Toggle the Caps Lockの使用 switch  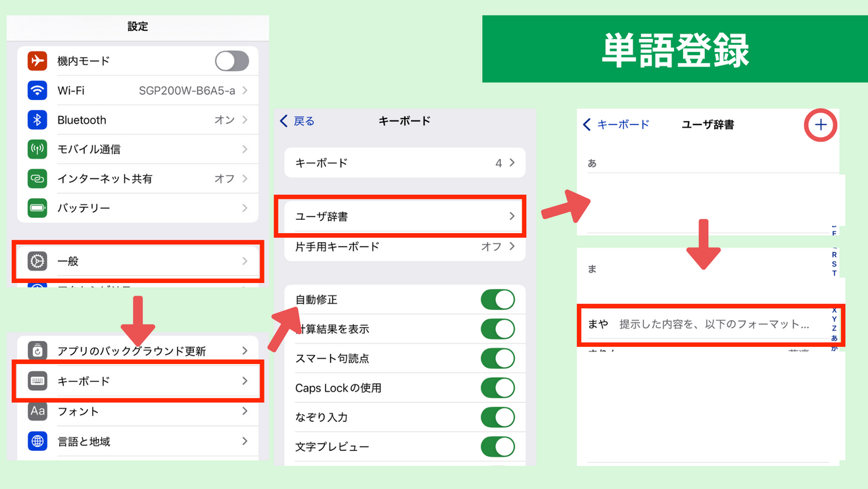pos(498,388)
